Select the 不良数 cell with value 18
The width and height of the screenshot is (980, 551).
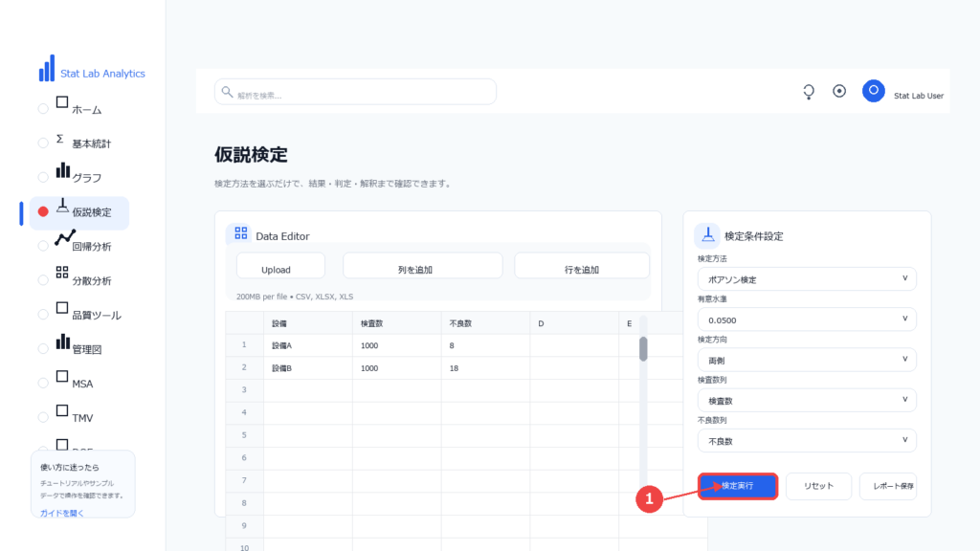click(485, 368)
